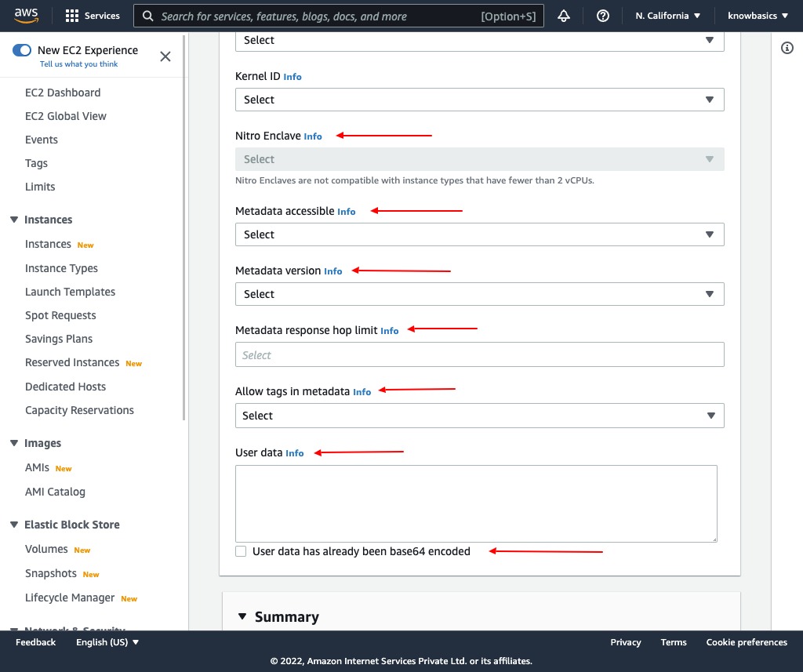Go to the AWS home logo
This screenshot has height=672, width=803.
[x=26, y=16]
